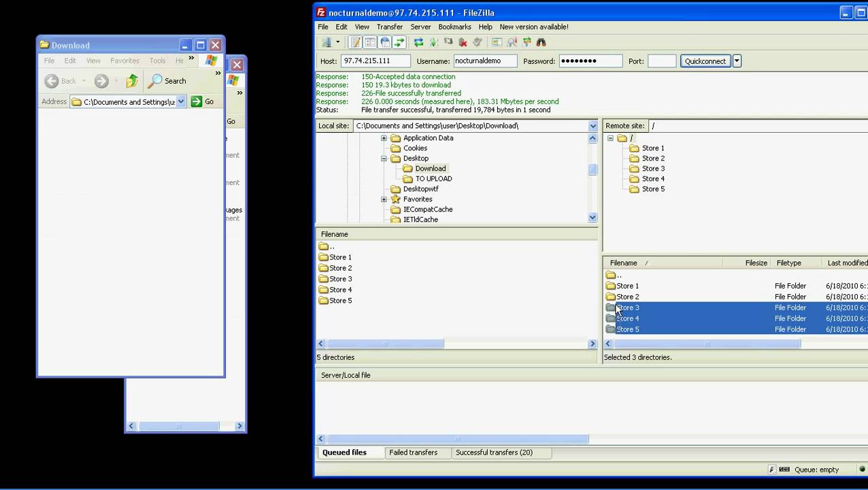Open the Server menu
This screenshot has width=868, height=490.
(x=420, y=27)
